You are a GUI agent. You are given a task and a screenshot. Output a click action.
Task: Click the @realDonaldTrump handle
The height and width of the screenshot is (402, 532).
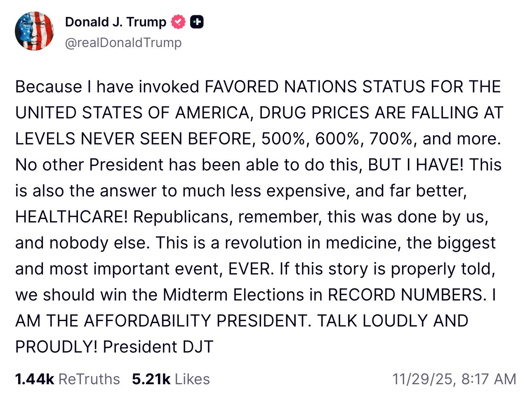pos(123,43)
